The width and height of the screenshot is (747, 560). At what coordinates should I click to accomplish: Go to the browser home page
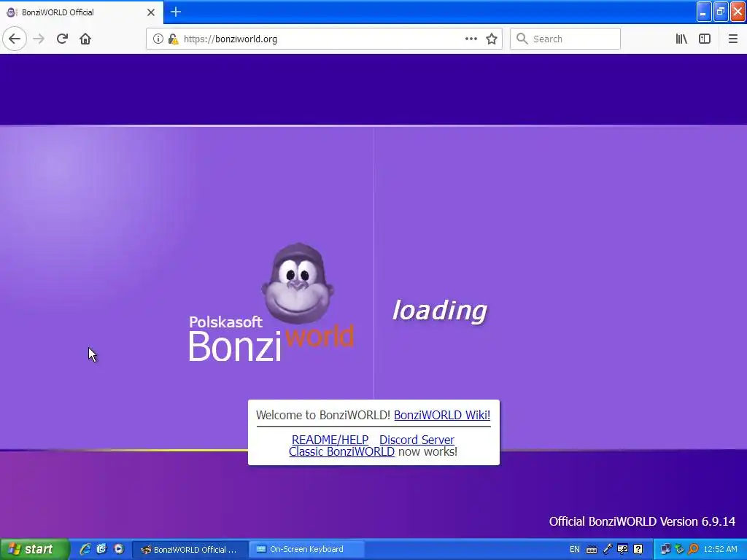[x=85, y=39]
